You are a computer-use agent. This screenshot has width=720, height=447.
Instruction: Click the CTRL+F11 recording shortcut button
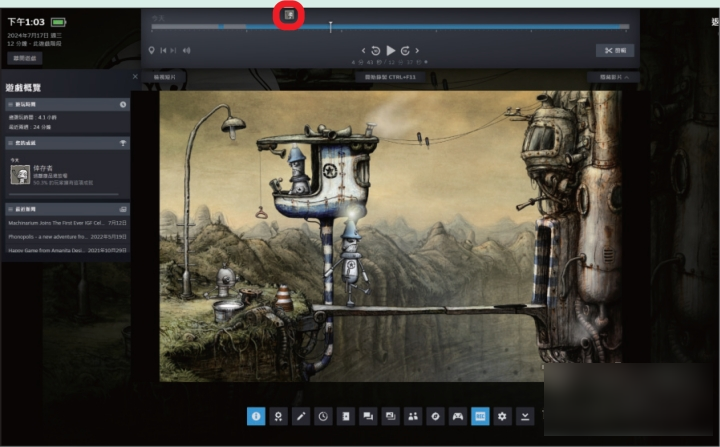[x=390, y=77]
